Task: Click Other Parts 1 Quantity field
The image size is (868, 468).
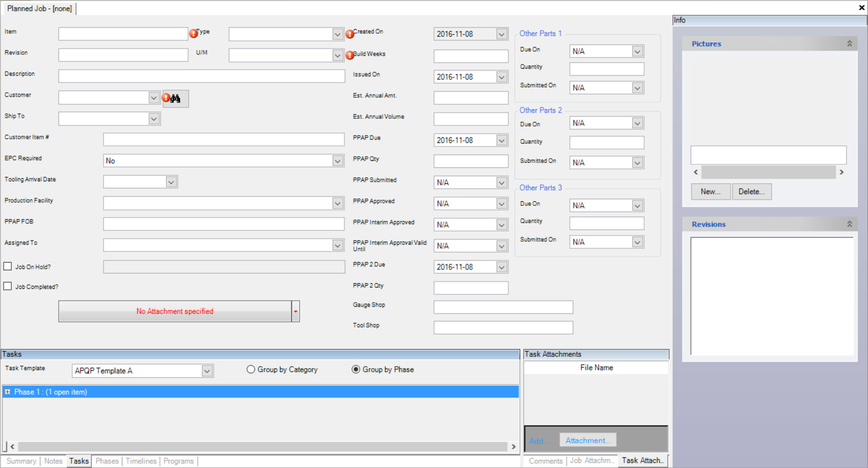Action: [607, 69]
